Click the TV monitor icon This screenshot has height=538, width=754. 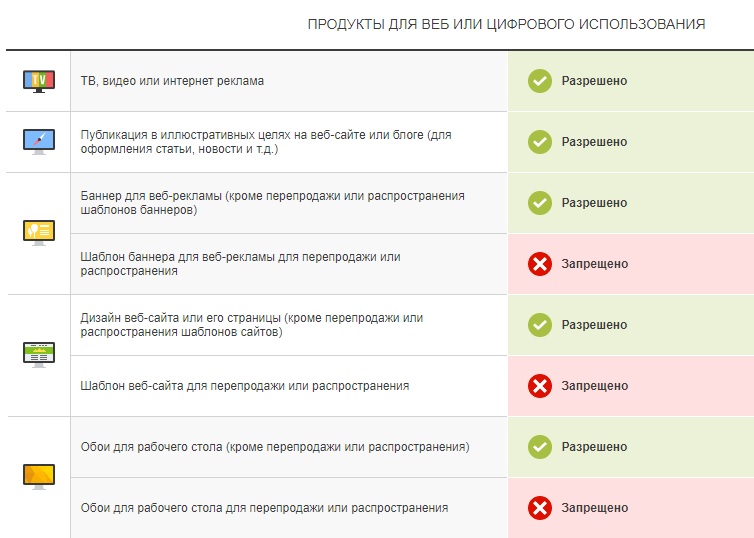tap(38, 81)
